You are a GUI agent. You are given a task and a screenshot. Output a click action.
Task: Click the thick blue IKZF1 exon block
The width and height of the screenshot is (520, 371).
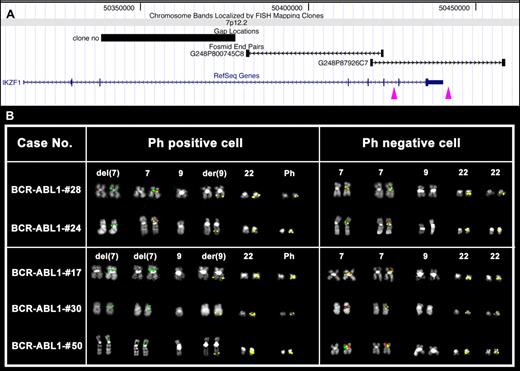pyautogui.click(x=435, y=82)
